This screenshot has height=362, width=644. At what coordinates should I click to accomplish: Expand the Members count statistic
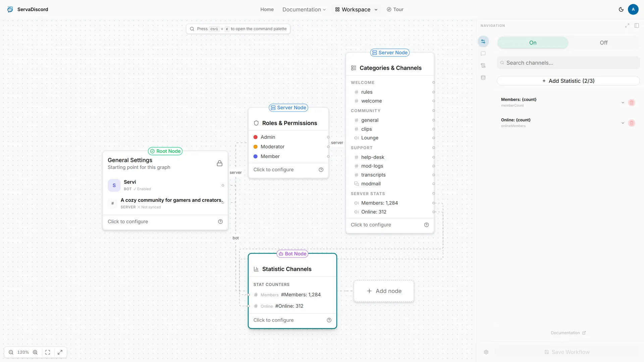pos(623,103)
